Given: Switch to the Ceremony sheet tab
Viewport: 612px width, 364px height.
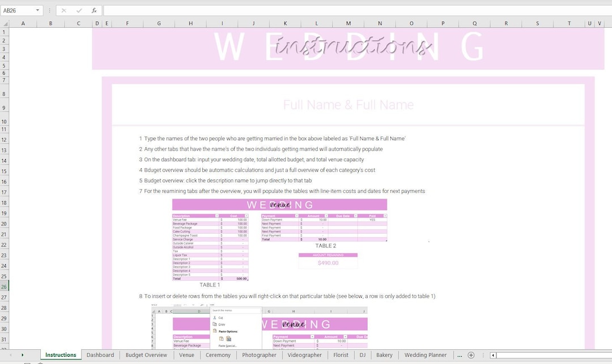Looking at the screenshot, I should [218, 355].
